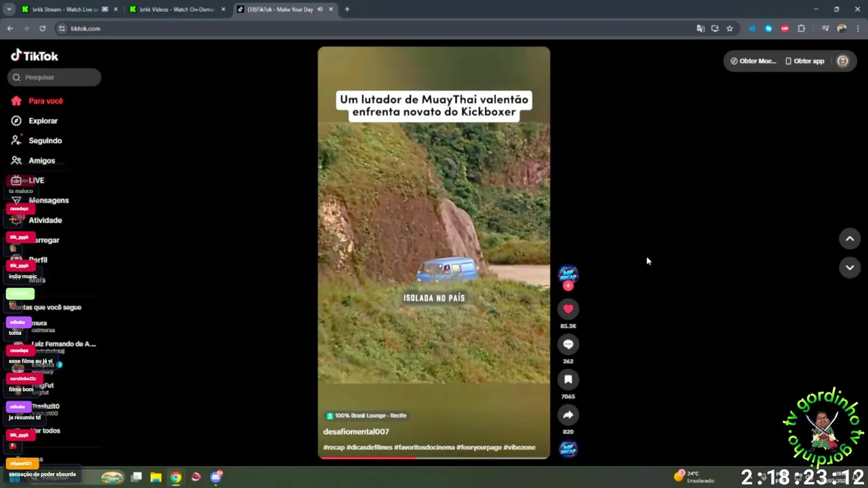Click the translate page icon

(701, 28)
